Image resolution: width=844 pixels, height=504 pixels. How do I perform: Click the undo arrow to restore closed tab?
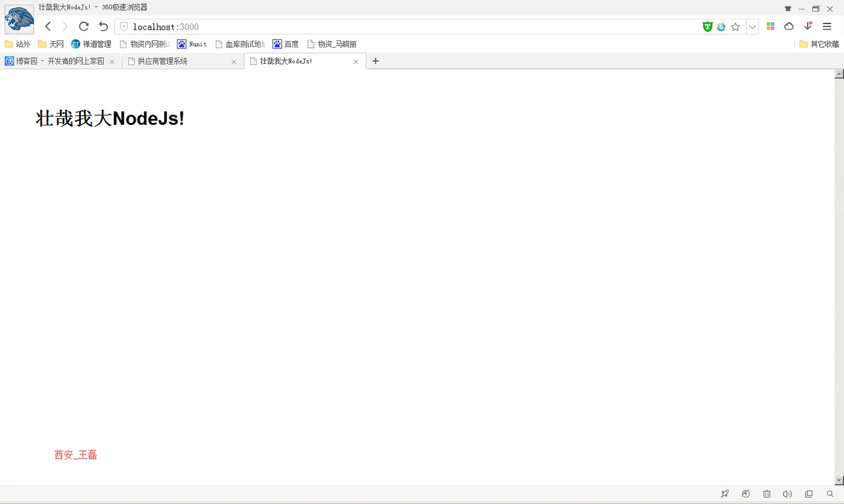(x=103, y=27)
